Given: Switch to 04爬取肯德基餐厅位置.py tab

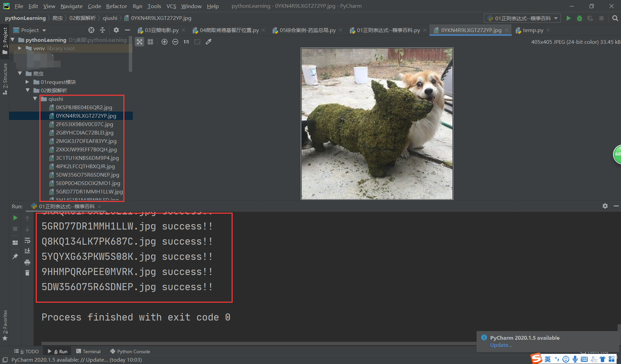Looking at the screenshot, I should click(x=229, y=30).
